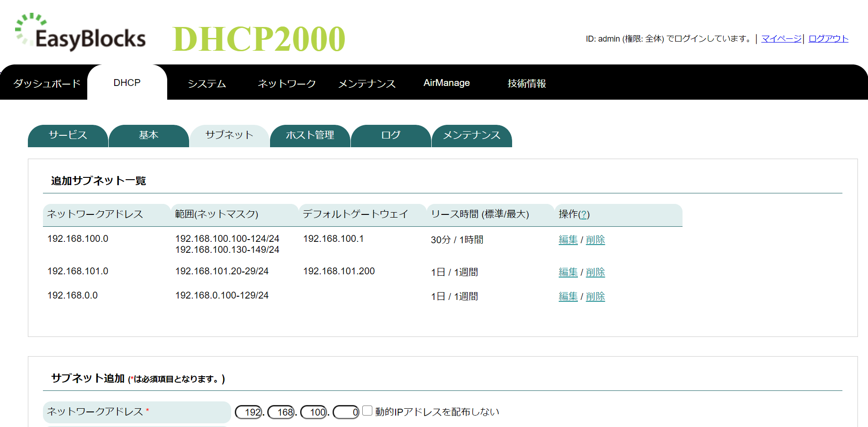The height and width of the screenshot is (427, 868).
Task: Focus the second octet field containing 168
Action: click(x=281, y=412)
